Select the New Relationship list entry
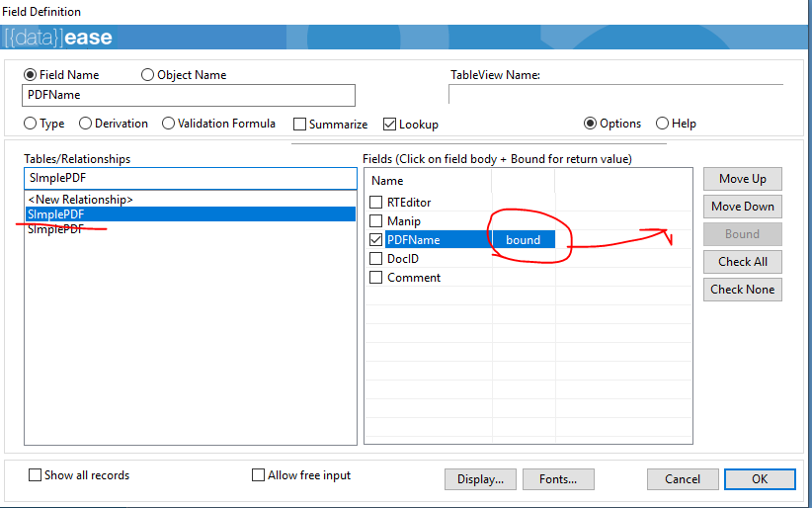This screenshot has width=812, height=508. tap(80, 200)
